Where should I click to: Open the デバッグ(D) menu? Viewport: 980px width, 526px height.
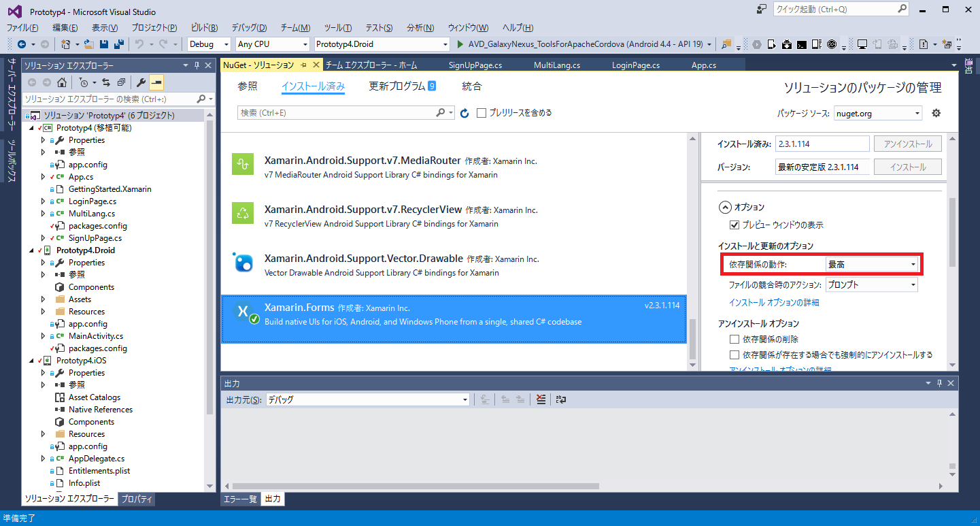coord(249,28)
